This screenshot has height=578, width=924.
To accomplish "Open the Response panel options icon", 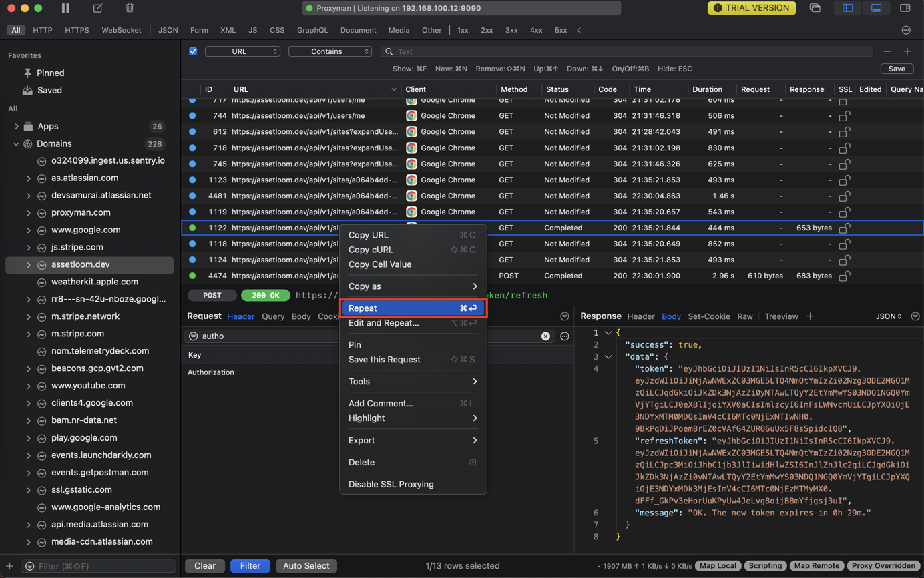I will (x=915, y=316).
